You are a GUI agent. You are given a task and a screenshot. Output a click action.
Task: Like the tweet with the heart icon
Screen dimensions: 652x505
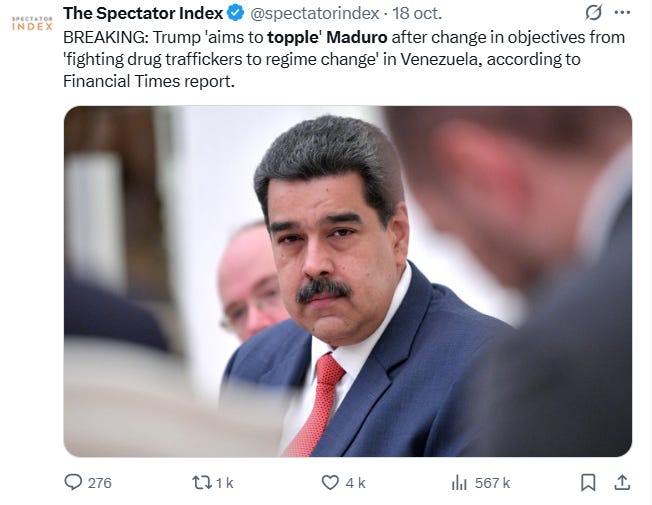[x=330, y=483]
